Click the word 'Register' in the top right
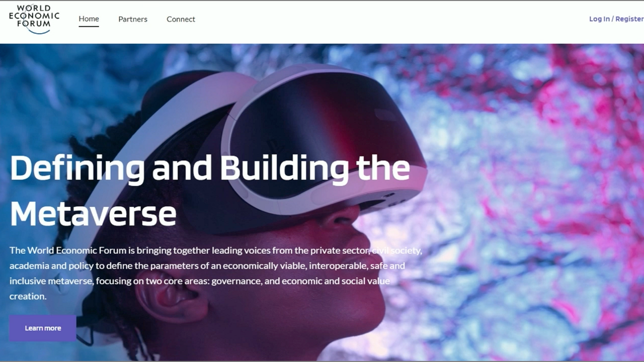 pyautogui.click(x=629, y=19)
